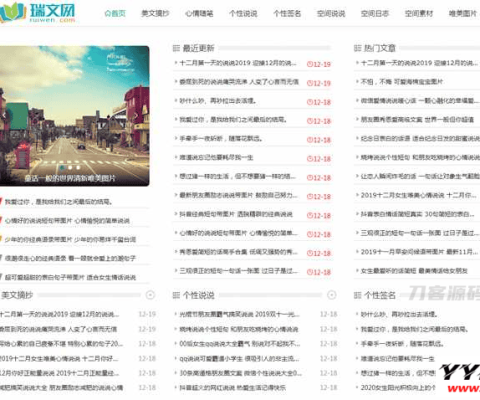Open 首页 in the navigation bar
Viewport: 480px width, 400px height.
coord(115,13)
